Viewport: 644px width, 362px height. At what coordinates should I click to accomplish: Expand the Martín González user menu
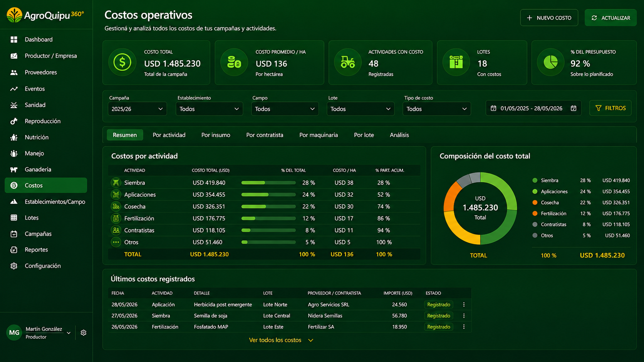[69, 333]
